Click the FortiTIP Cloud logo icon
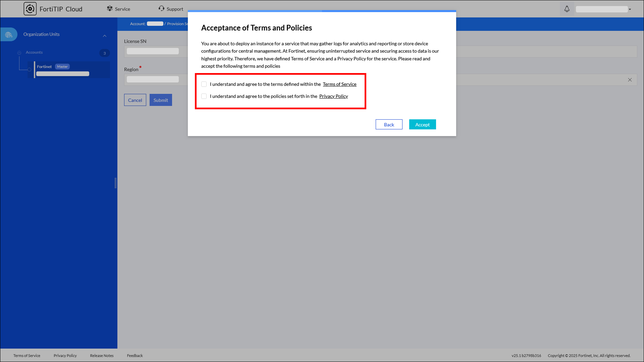 [x=30, y=9]
